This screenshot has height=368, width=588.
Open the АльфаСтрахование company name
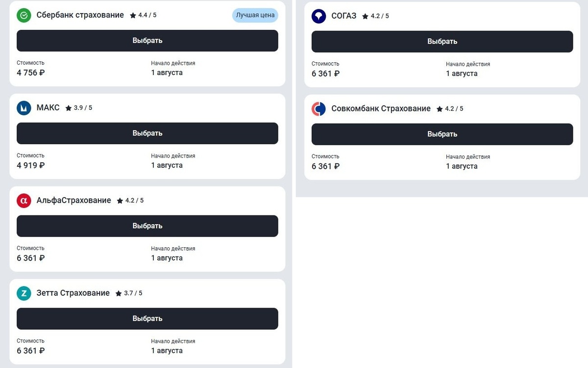[x=74, y=200]
